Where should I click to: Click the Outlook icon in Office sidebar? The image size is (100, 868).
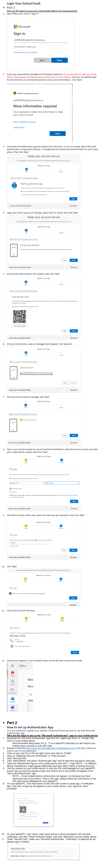click(12, 699)
